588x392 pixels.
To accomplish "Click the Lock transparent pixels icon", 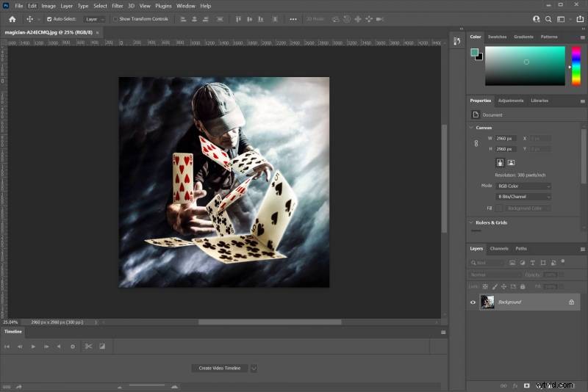I will [x=485, y=287].
